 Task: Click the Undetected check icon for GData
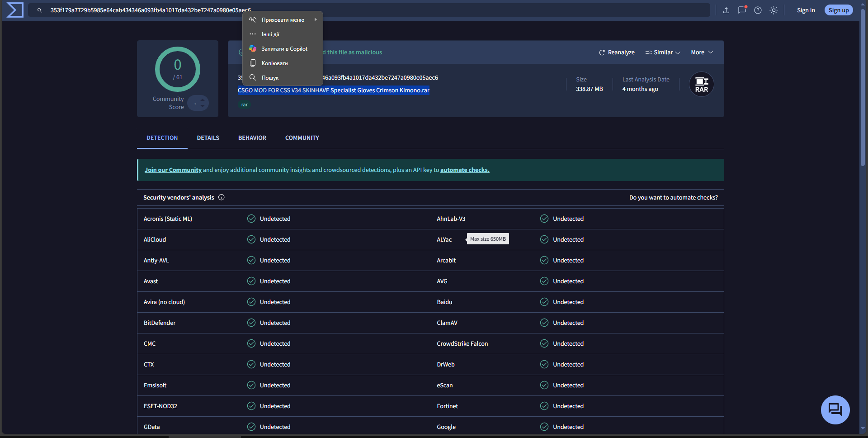251,427
